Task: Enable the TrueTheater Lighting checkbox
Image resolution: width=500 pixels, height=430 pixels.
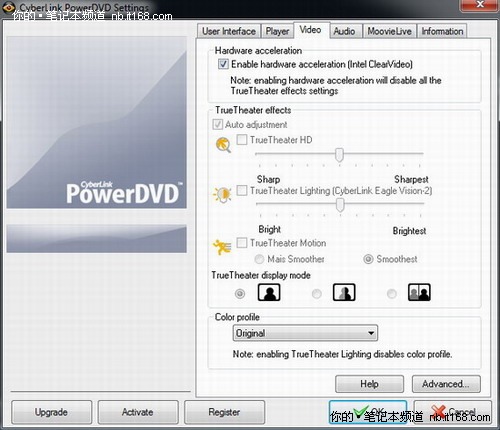Action: click(242, 190)
